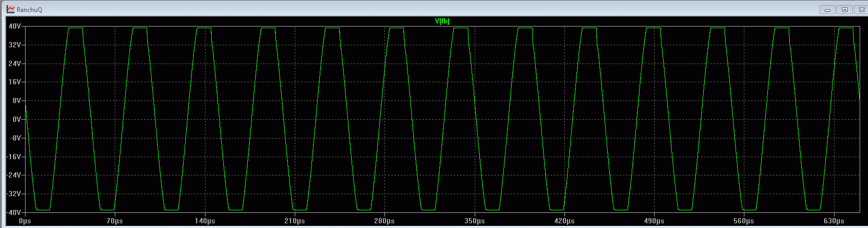The image size is (868, 228).
Task: Click the RanchuQ window icon
Action: click(10, 9)
